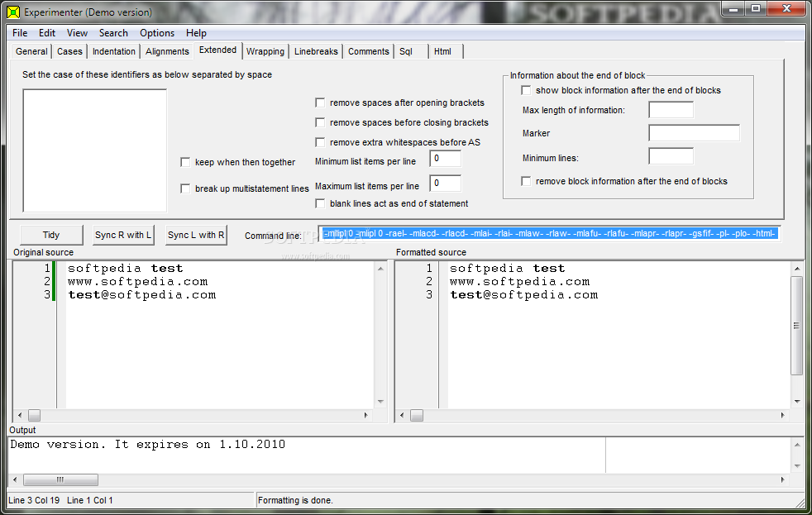Click the Experimenter app icon in title bar
Image resolution: width=812 pixels, height=515 pixels.
(13, 12)
